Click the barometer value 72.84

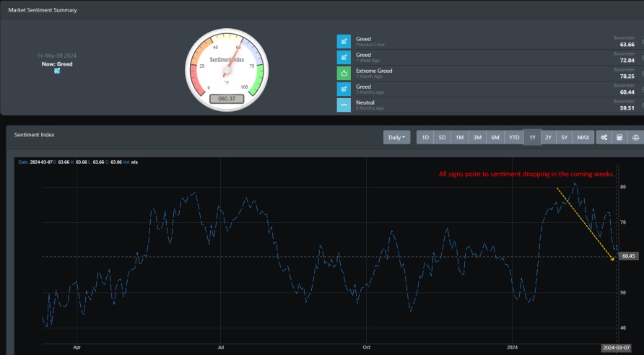627,61
